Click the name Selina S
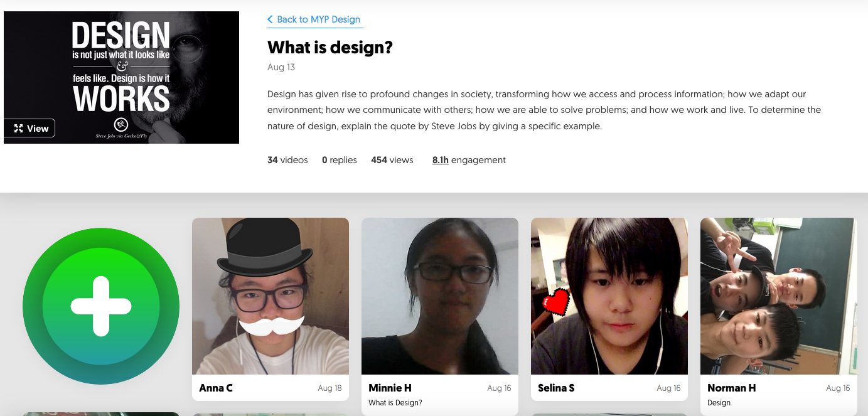The image size is (868, 416). pyautogui.click(x=556, y=388)
